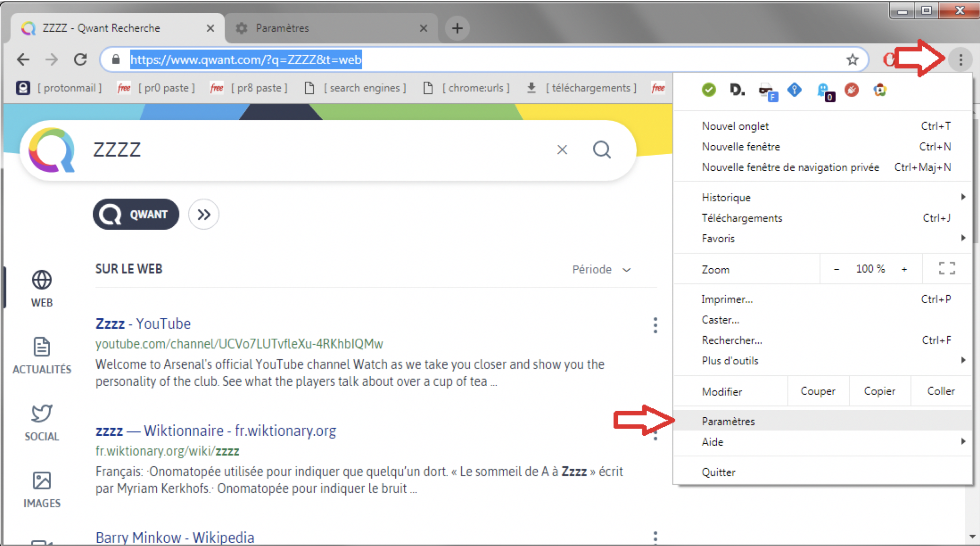Choose Rechercher... from the menu

[823, 340]
